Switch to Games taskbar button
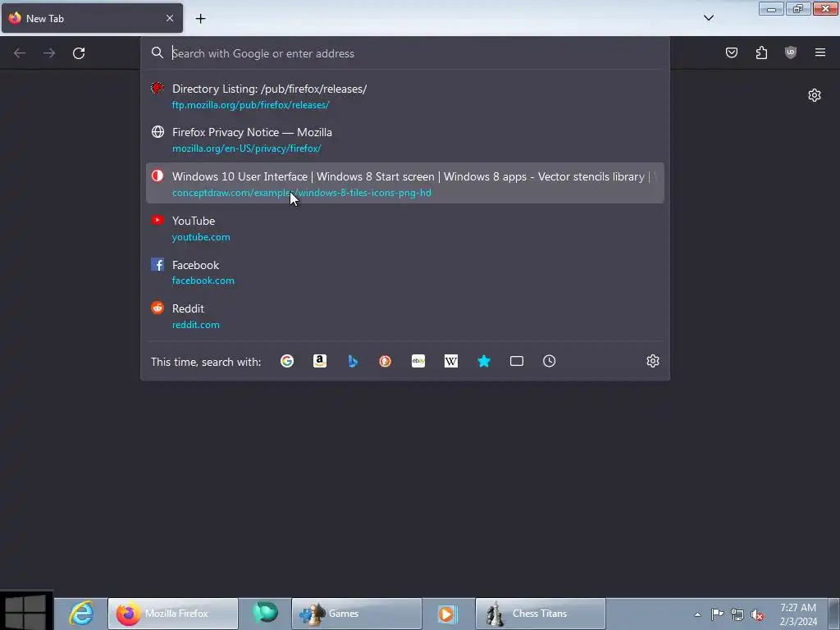 pos(357,614)
